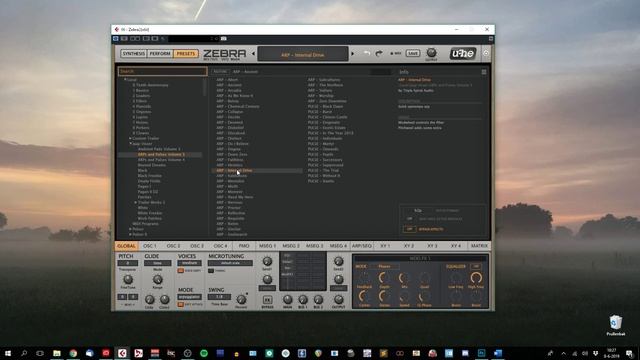Open the Swing time base dropdown
The image size is (640, 360).
pyautogui.click(x=219, y=297)
